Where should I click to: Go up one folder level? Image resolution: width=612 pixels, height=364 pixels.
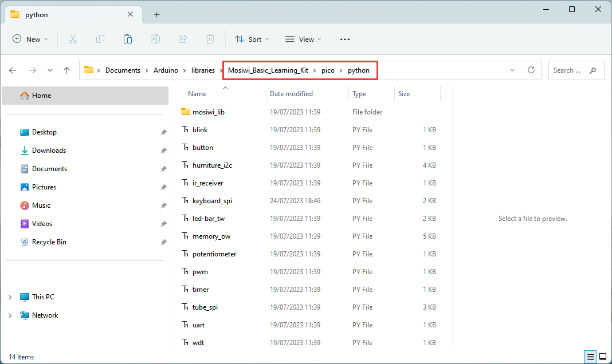tap(66, 70)
